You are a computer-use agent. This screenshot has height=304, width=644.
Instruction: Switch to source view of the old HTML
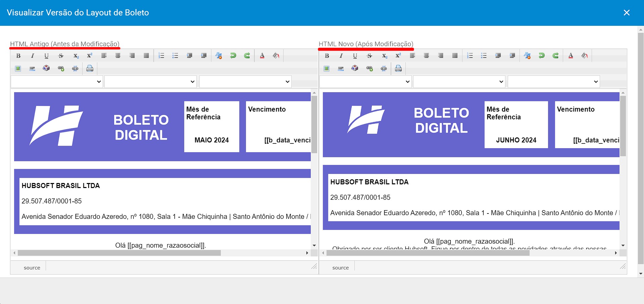point(32,267)
